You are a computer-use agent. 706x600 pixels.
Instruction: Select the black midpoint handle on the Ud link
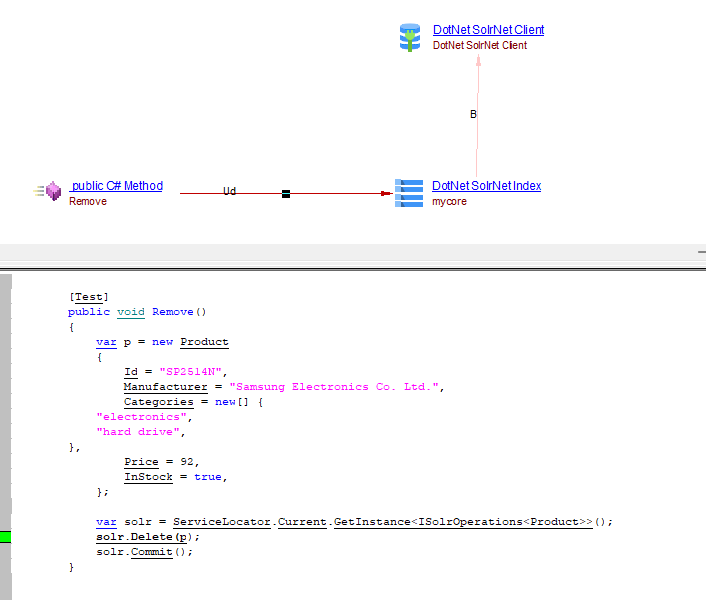point(286,194)
